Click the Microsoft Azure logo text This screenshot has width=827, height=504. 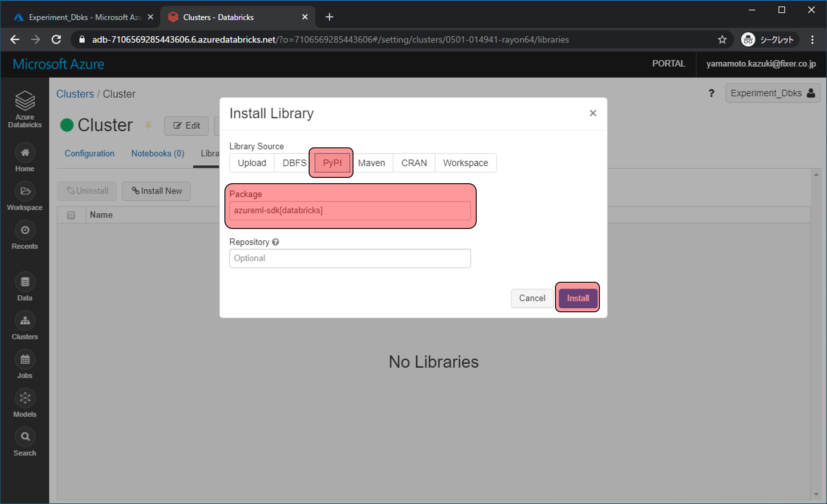tap(58, 64)
